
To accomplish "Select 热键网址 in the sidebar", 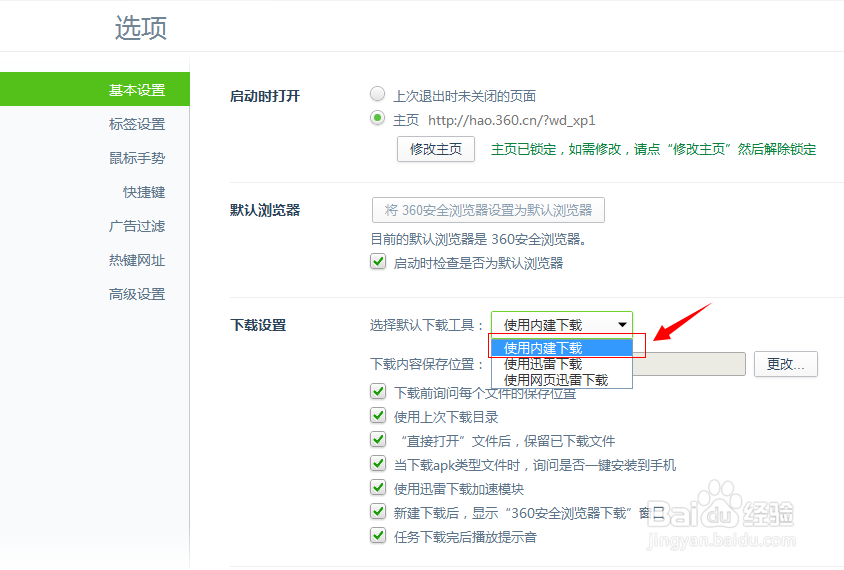I will [x=137, y=260].
